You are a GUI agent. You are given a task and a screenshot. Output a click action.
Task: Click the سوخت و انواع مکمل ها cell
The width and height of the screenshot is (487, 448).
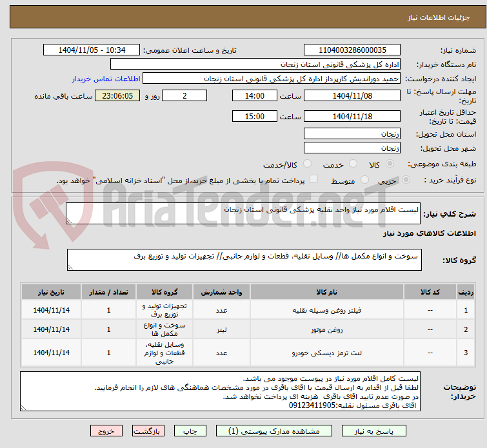click(164, 329)
